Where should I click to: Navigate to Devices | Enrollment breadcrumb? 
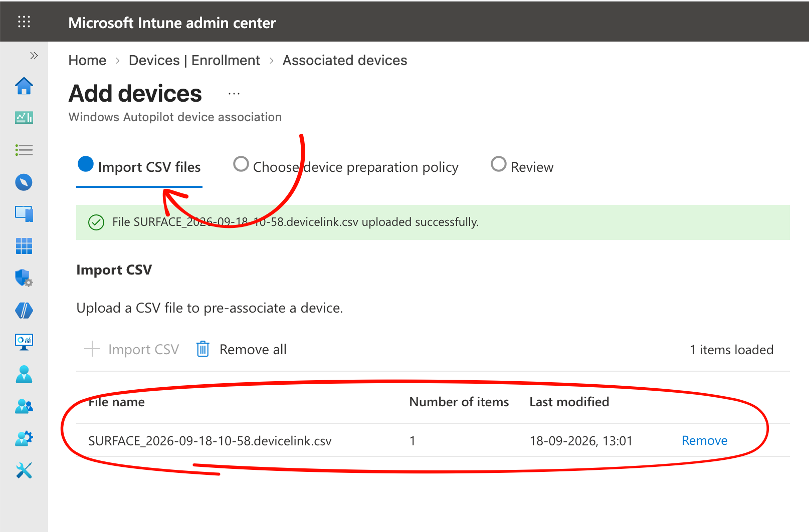pyautogui.click(x=194, y=61)
